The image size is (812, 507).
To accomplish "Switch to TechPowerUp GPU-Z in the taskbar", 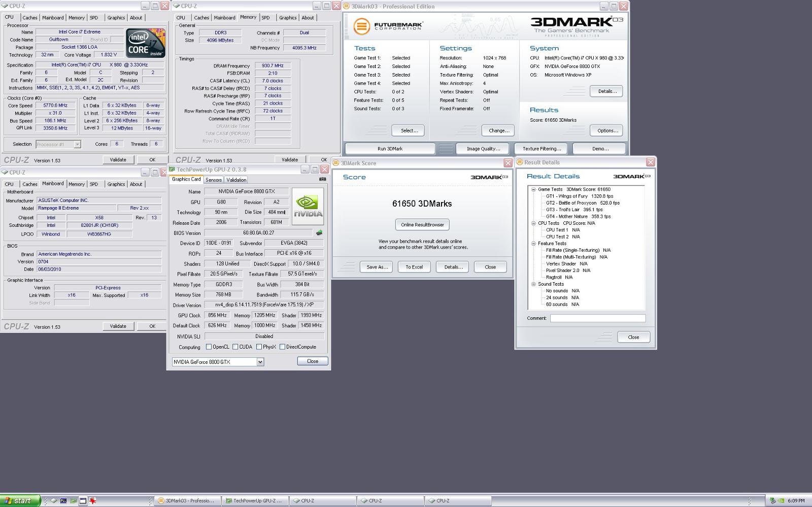I will tap(255, 500).
